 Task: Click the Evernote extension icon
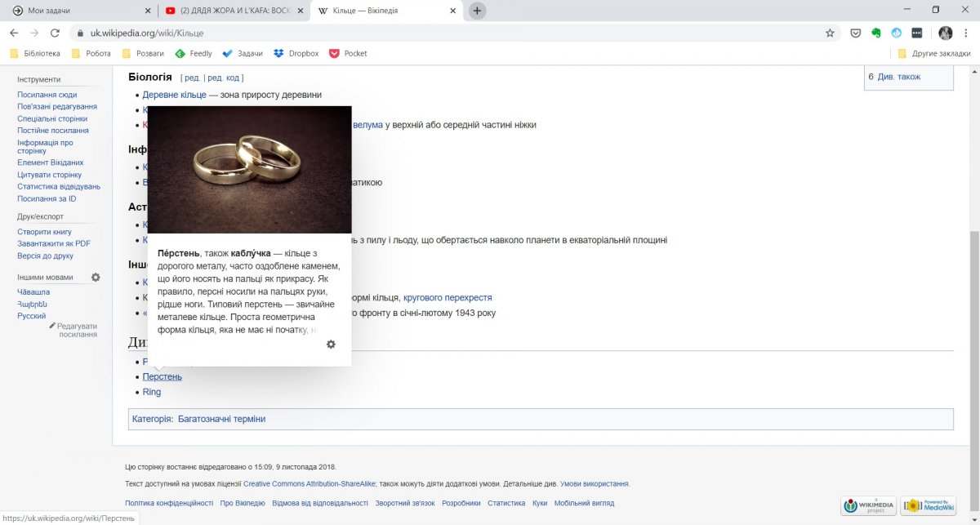(876, 33)
